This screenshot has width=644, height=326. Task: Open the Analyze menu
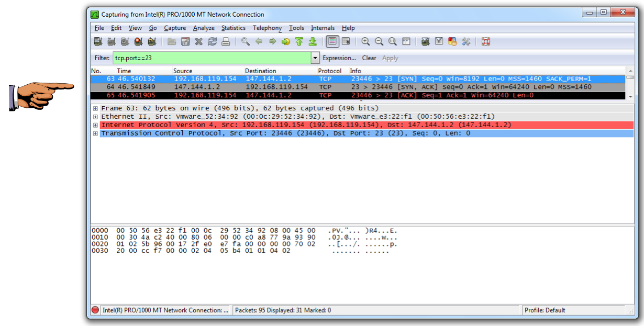204,28
